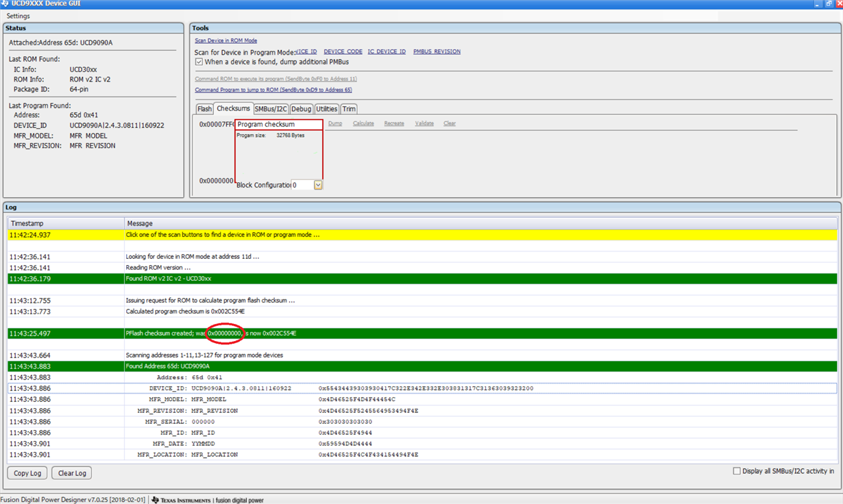Viewport: 843px width, 504px height.
Task: Click the IC_DEVICE_ID scan link
Action: [x=387, y=51]
